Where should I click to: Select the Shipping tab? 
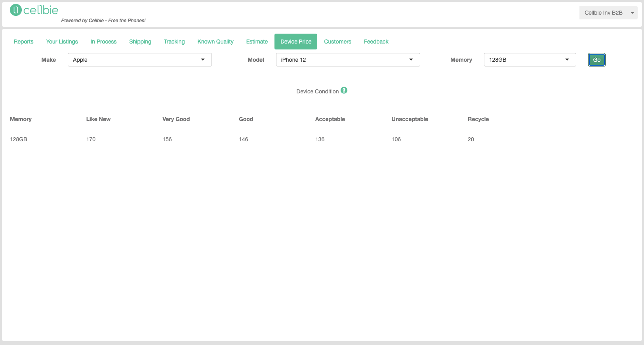coord(140,42)
